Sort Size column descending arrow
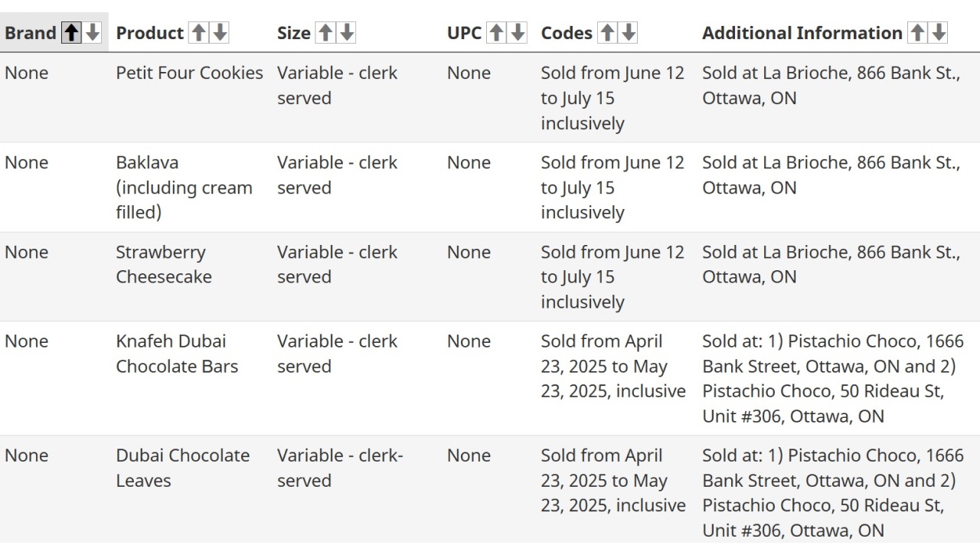This screenshot has height=555, width=980. click(x=347, y=33)
